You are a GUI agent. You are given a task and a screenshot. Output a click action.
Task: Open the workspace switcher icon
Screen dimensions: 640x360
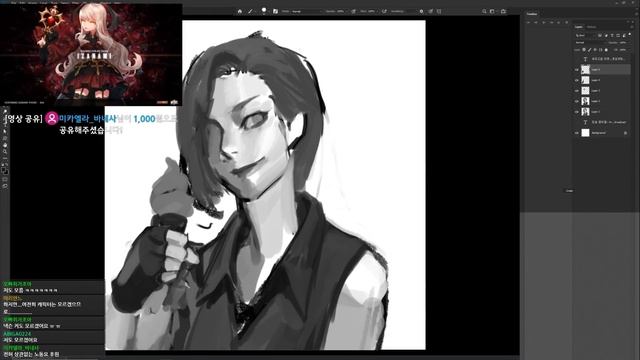(x=492, y=11)
